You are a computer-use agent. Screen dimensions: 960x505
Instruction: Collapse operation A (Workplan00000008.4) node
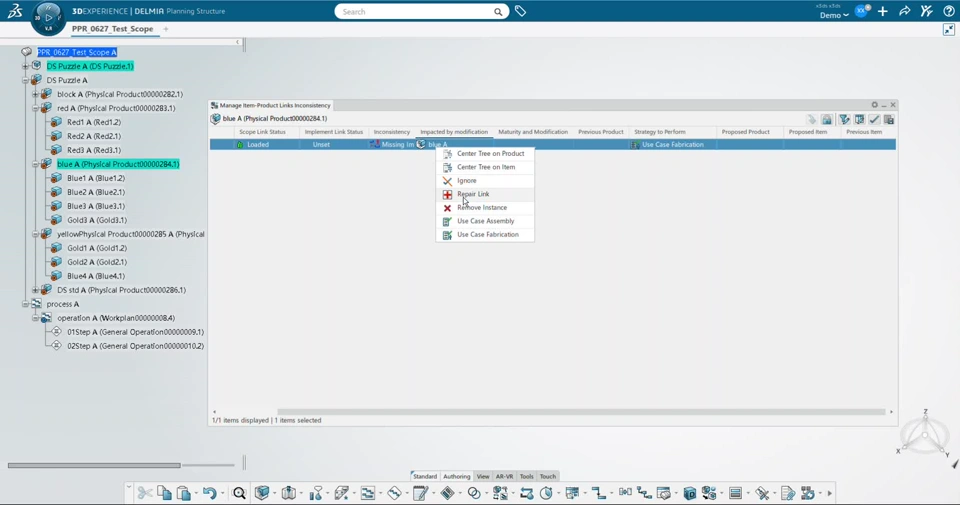(36, 318)
